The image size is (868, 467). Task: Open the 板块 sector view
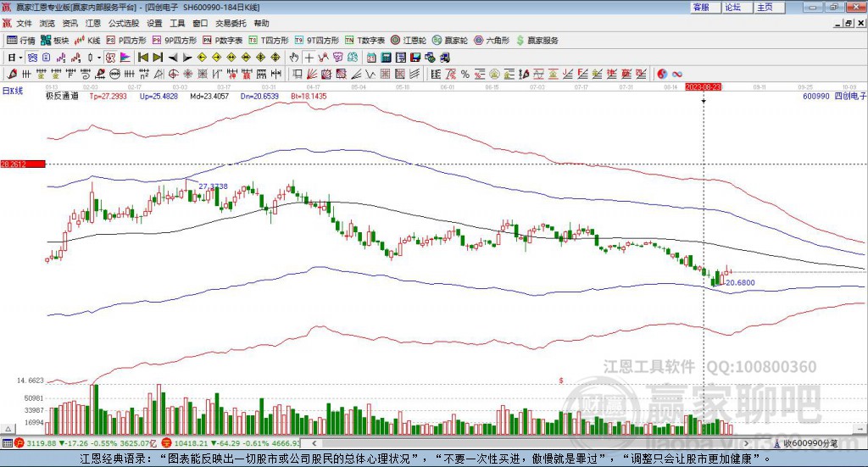tap(55, 40)
